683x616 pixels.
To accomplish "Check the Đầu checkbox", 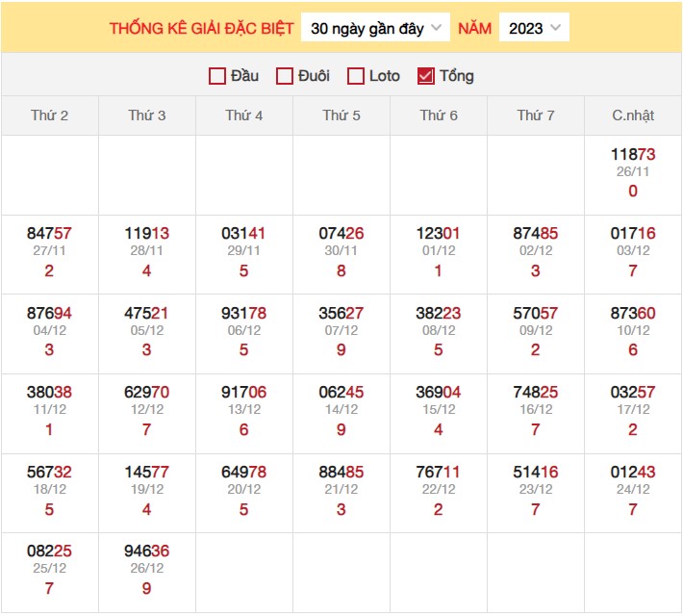I will [217, 76].
